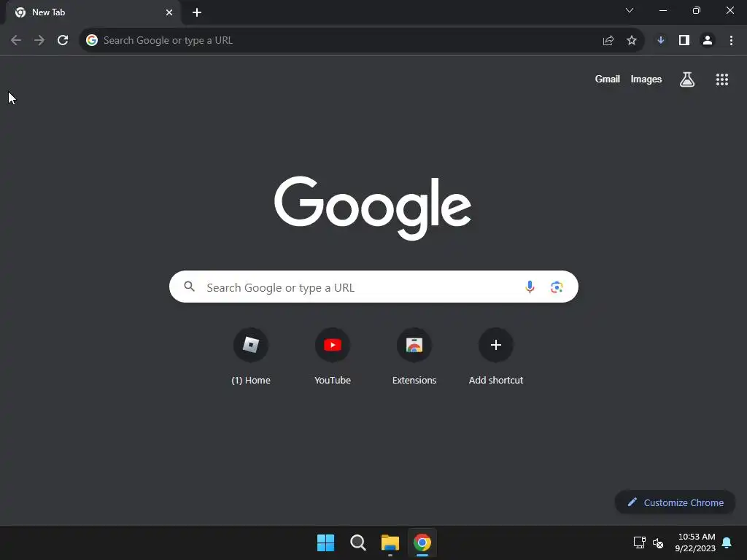The image size is (747, 560).
Task: Click Chrome icon in taskbar
Action: click(422, 542)
